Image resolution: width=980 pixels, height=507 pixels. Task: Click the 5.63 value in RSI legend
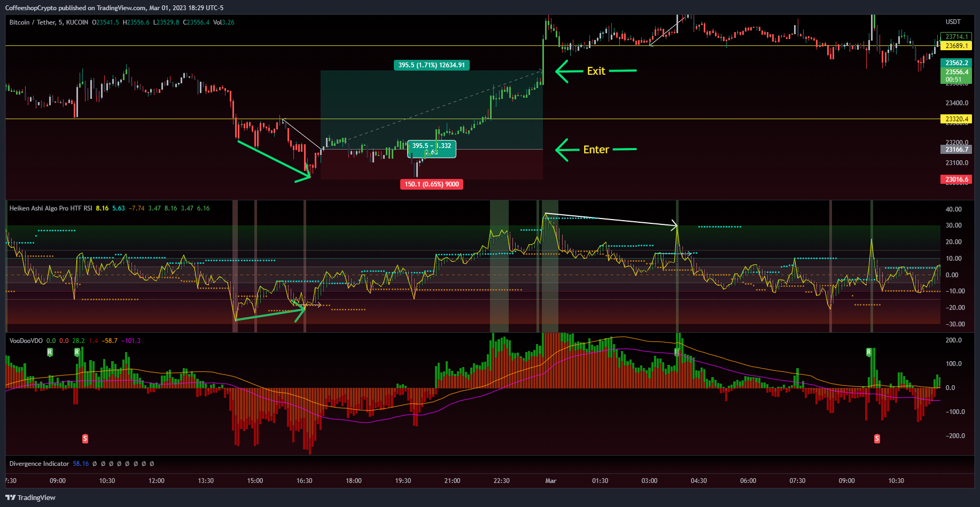tap(119, 208)
